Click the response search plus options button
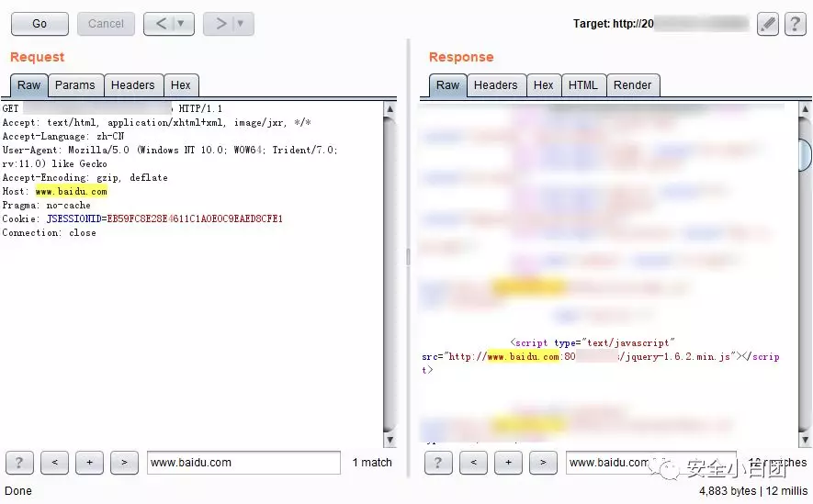This screenshot has width=813, height=504. 508,463
